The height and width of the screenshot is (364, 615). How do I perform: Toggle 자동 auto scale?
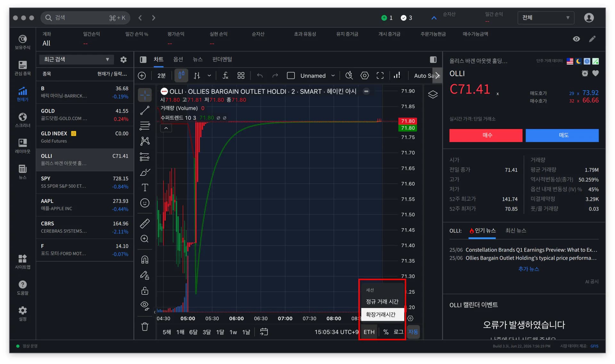click(413, 332)
